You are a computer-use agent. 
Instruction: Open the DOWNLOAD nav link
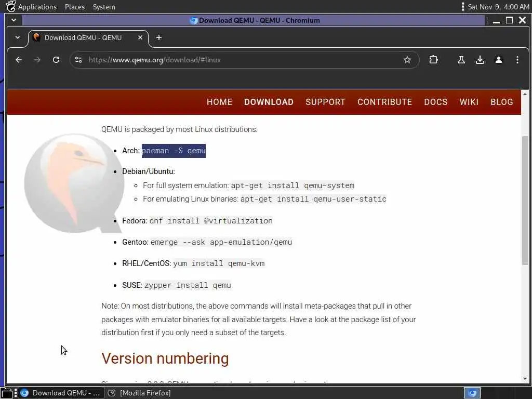269,102
